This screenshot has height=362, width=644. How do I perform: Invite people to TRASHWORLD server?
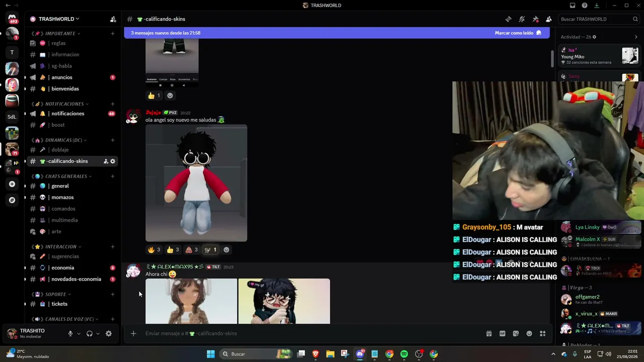click(113, 19)
